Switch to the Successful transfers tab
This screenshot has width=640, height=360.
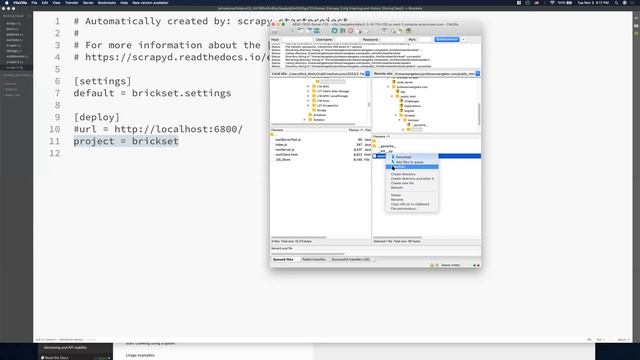[x=351, y=260]
